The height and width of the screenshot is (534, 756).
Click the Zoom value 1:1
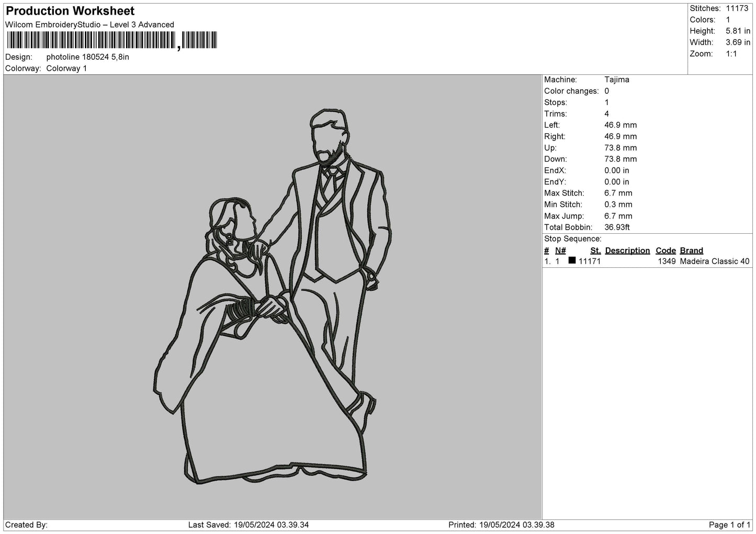coord(731,54)
